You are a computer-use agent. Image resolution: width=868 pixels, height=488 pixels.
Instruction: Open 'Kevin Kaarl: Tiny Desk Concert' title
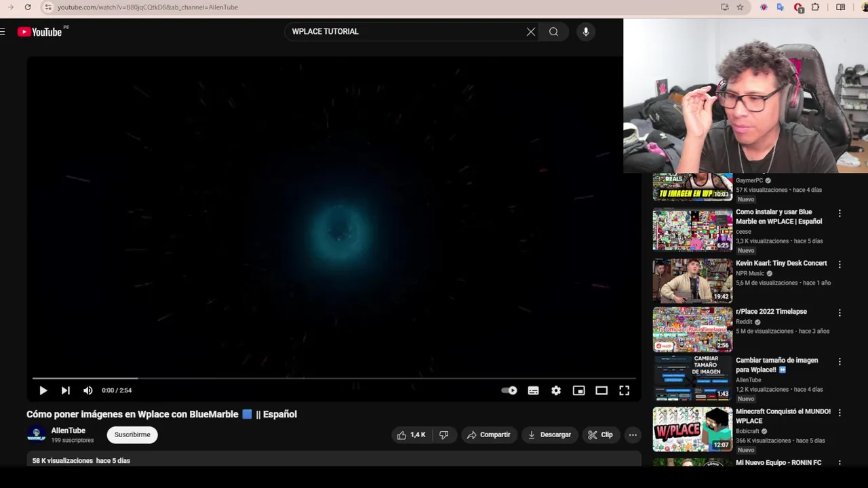(x=781, y=263)
